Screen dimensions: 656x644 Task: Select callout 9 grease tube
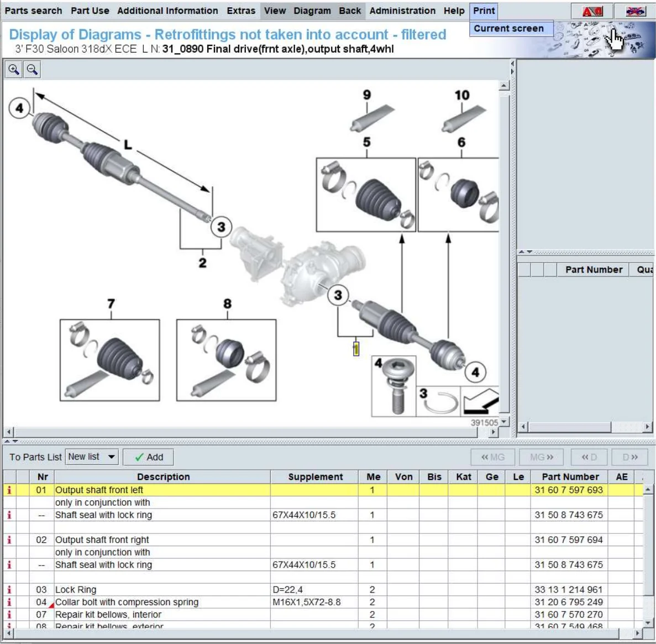click(x=372, y=118)
